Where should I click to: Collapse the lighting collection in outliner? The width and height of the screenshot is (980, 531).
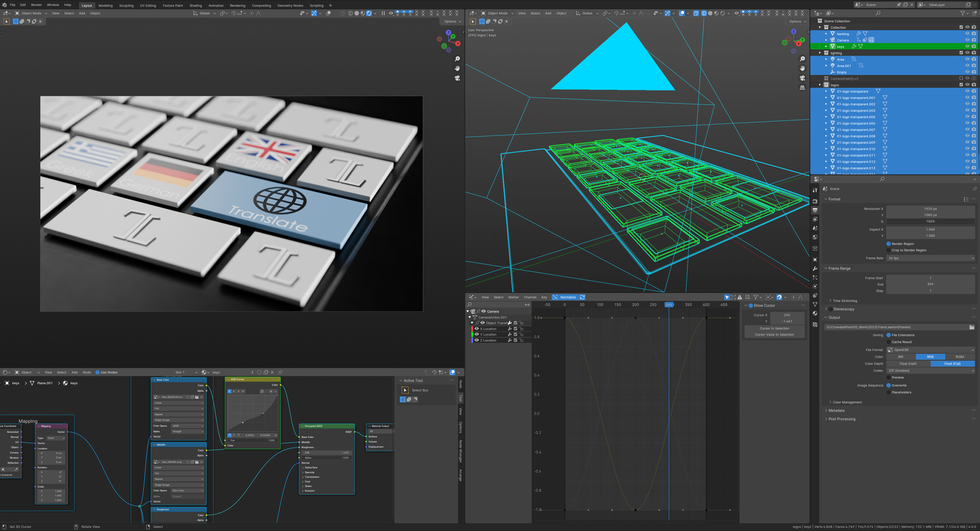coord(820,53)
